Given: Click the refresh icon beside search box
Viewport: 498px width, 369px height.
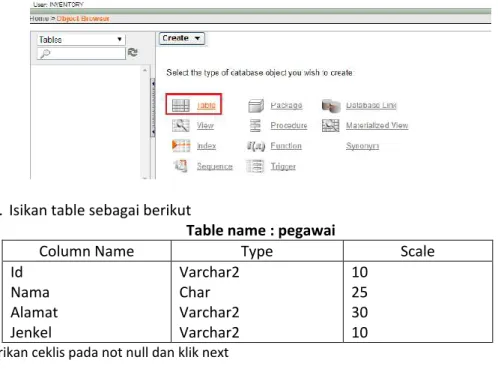Looking at the screenshot, I should 132,53.
